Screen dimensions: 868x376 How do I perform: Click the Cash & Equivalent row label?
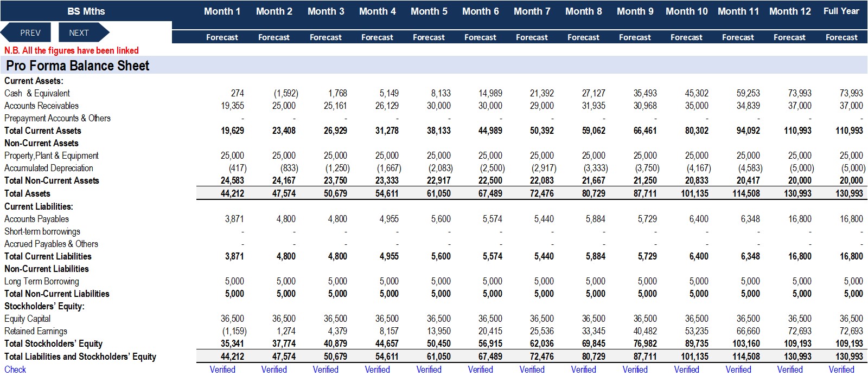coord(37,93)
